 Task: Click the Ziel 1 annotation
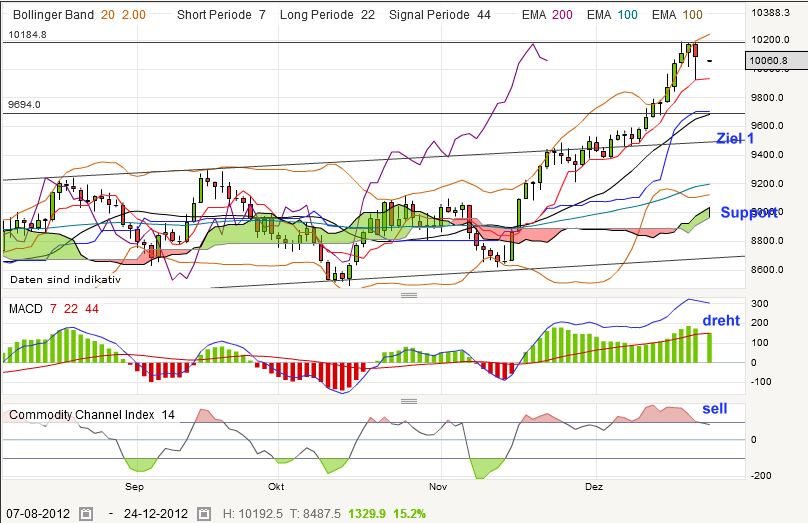735,138
